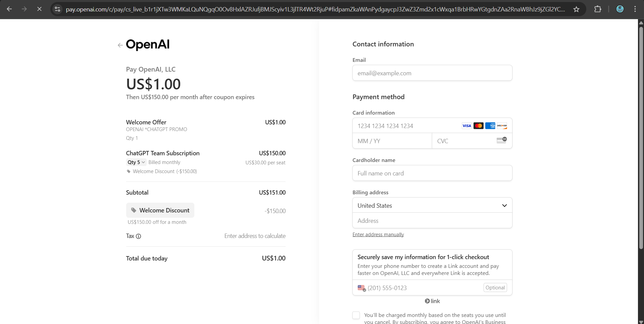This screenshot has height=324, width=644.
Task: Click the CVC input field
Action: pyautogui.click(x=472, y=141)
